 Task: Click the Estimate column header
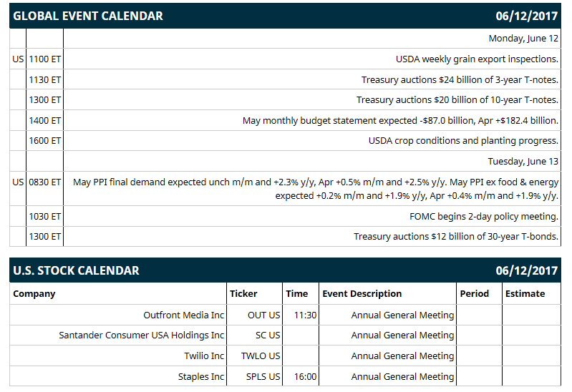coord(525,294)
